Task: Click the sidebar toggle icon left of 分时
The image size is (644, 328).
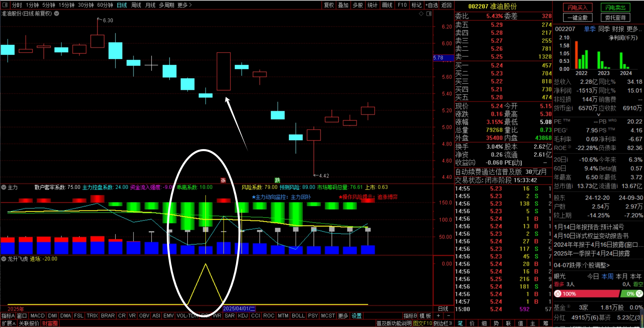Action: point(5,5)
